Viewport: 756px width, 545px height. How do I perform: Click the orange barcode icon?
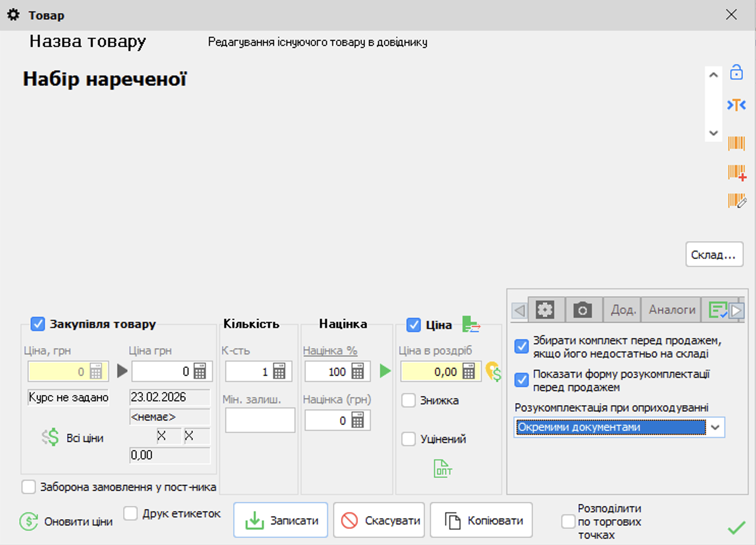(x=736, y=143)
